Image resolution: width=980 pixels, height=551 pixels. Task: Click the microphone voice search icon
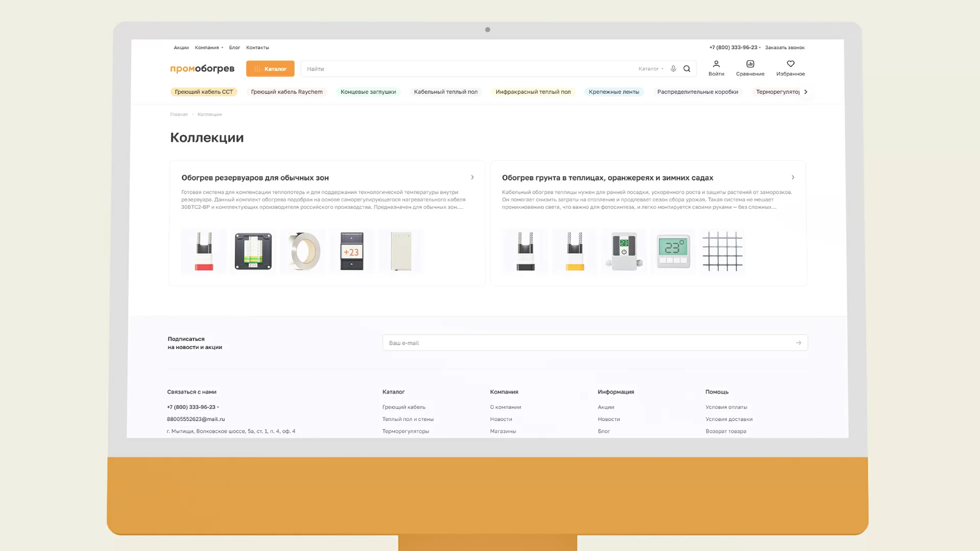point(673,69)
